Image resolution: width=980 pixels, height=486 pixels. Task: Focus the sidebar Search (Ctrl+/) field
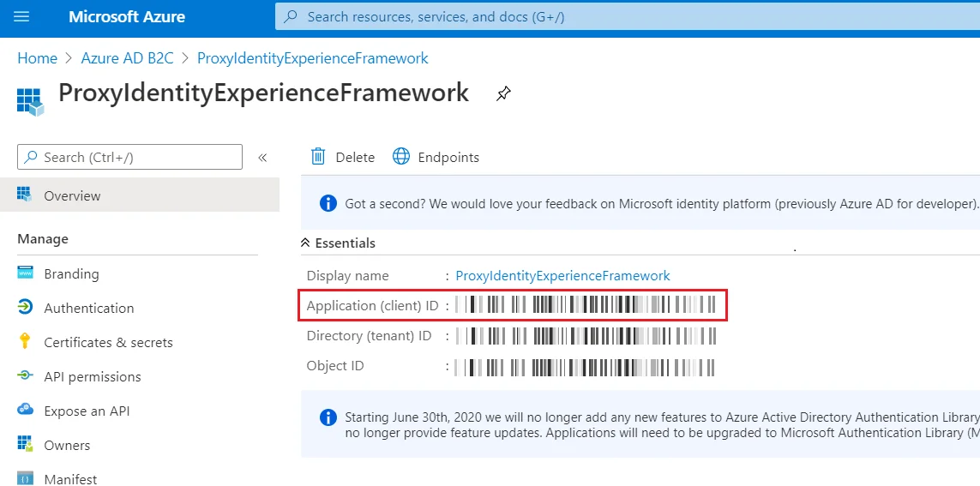click(129, 157)
